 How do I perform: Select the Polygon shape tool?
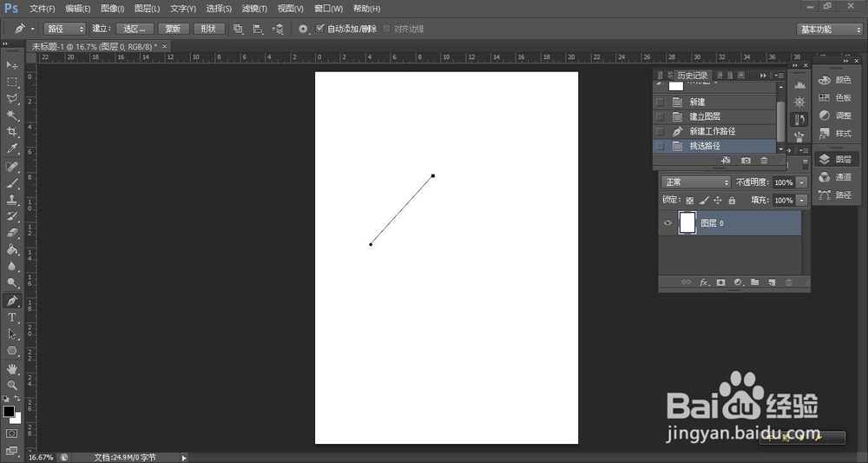11,351
